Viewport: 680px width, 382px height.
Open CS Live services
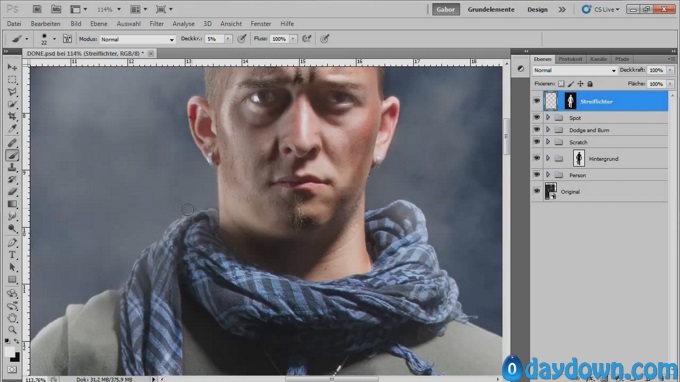[x=601, y=9]
